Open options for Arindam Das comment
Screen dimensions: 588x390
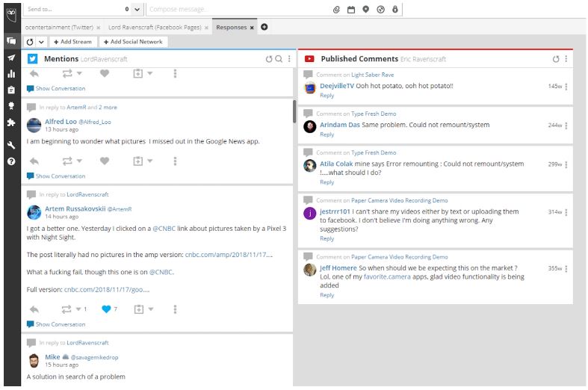tap(566, 126)
